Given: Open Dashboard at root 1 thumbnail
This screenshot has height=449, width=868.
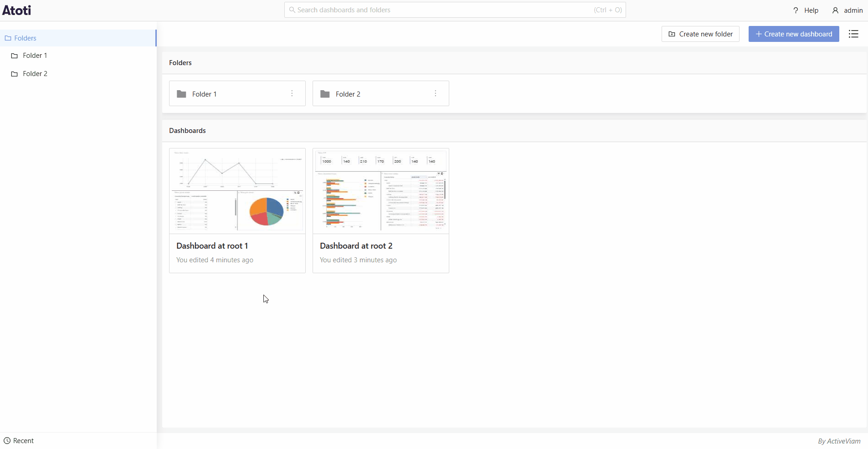Looking at the screenshot, I should coord(237,191).
